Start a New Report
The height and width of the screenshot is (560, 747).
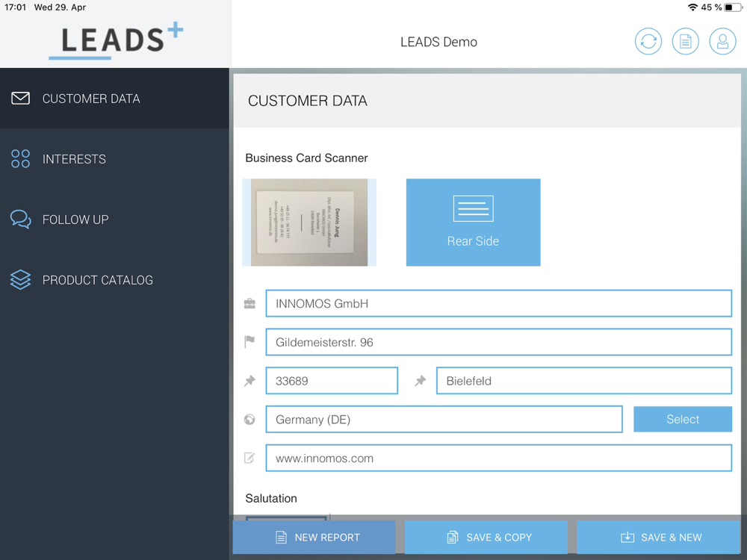point(314,537)
